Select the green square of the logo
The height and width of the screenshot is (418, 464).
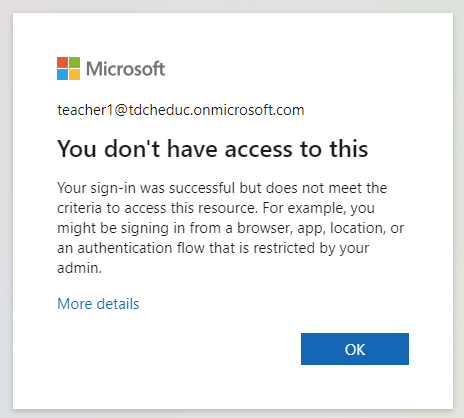[75, 62]
